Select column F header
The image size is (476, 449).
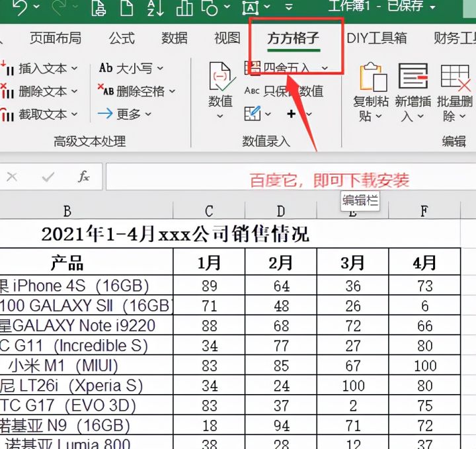pos(424,211)
